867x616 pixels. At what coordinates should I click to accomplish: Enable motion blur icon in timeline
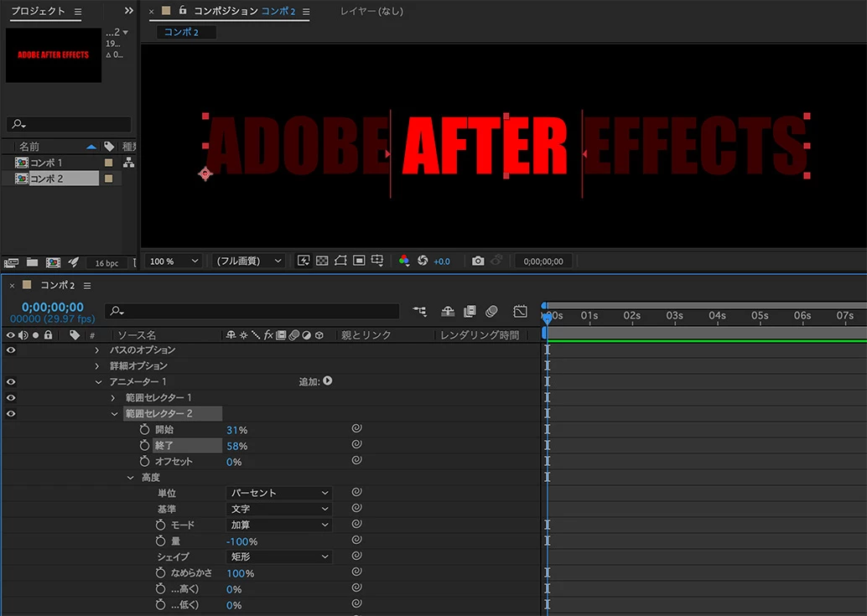coord(491,312)
